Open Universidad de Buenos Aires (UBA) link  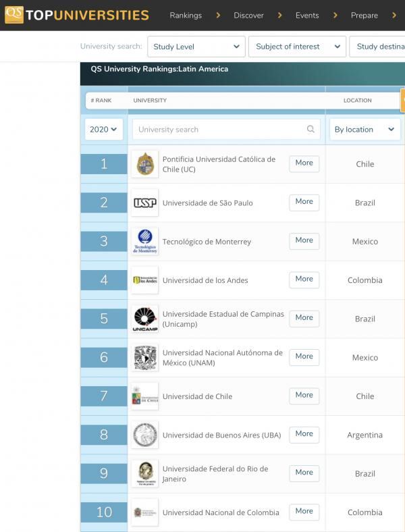click(x=222, y=435)
